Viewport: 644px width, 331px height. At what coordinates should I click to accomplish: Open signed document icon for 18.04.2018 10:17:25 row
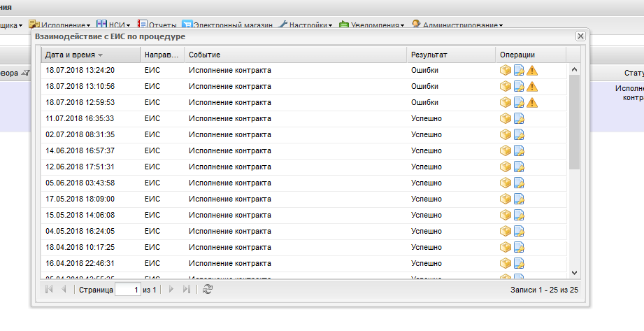pos(519,247)
